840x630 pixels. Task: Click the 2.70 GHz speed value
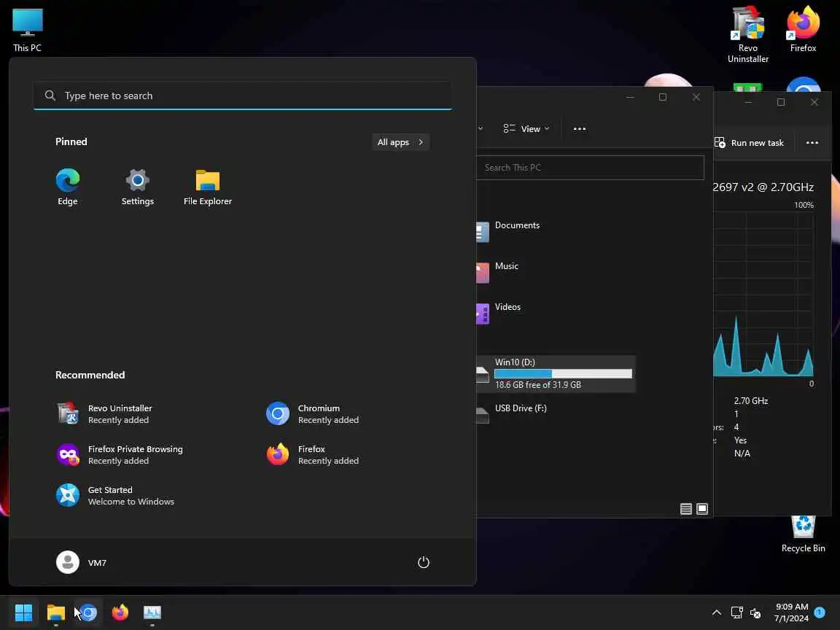[x=750, y=401]
